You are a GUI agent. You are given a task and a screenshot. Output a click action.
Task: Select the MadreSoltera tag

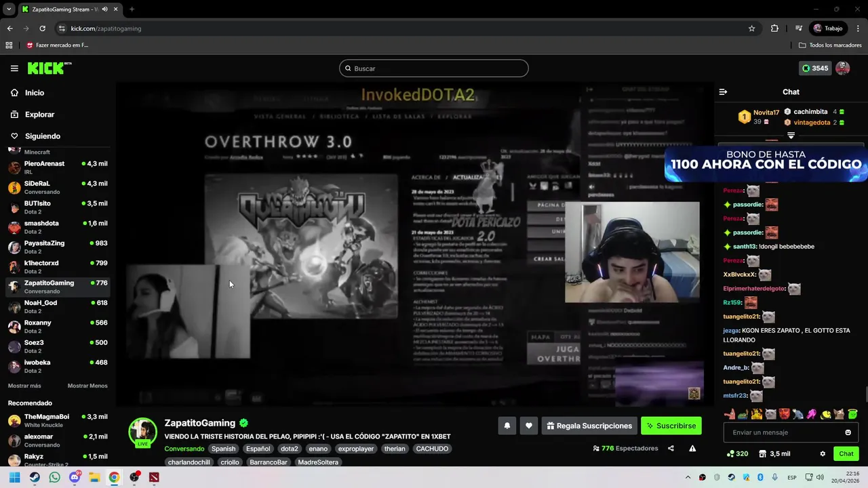pyautogui.click(x=317, y=462)
